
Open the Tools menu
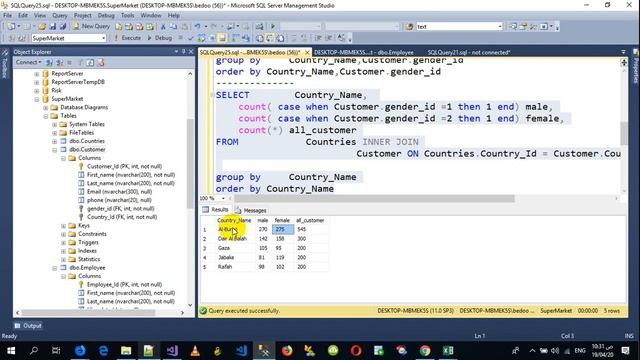click(127, 16)
